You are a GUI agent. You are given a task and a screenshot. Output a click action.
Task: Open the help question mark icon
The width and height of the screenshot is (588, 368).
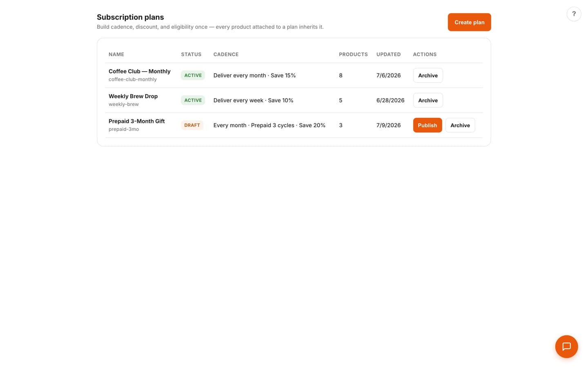[x=574, y=14]
